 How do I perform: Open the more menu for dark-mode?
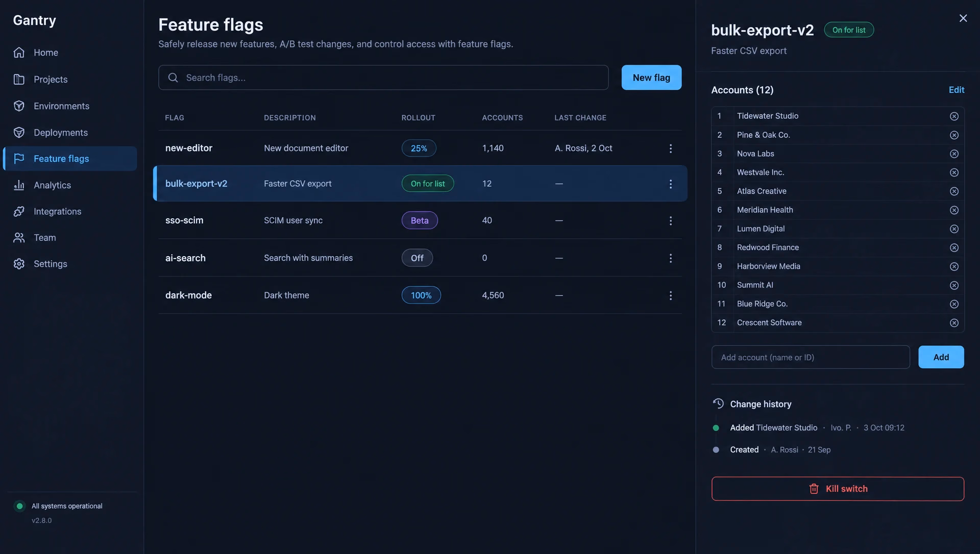671,295
